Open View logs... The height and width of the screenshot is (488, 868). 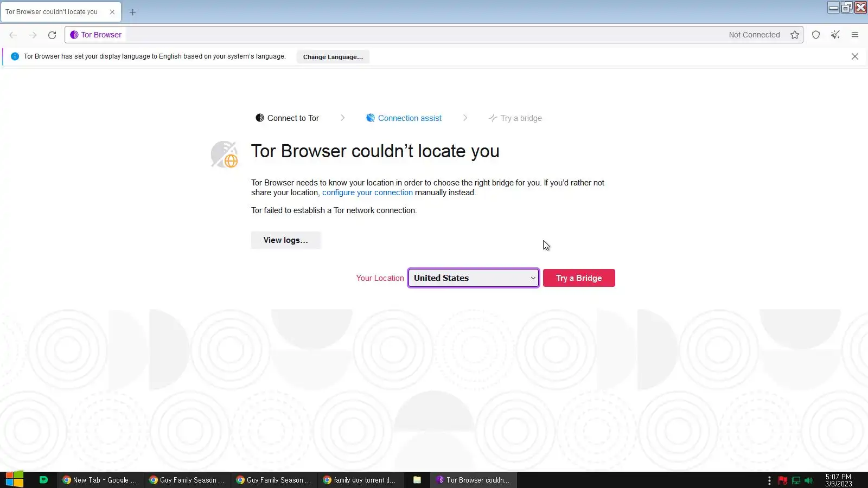tap(286, 240)
